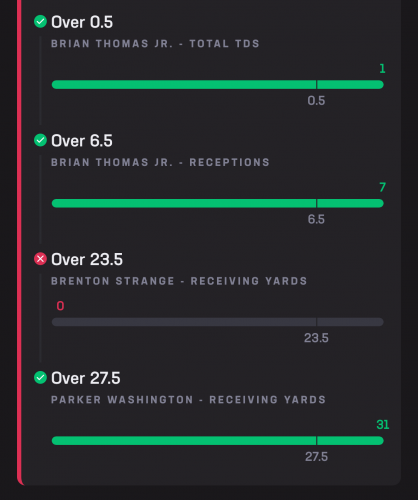Select the Over 6.5 leg title
The height and width of the screenshot is (500, 418).
[x=82, y=141]
